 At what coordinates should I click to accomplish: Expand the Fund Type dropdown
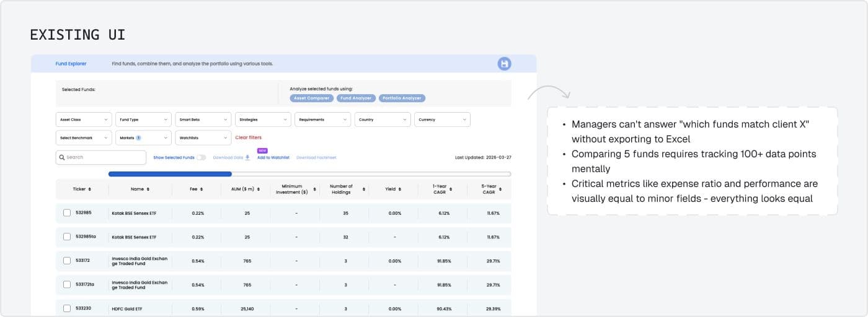pyautogui.click(x=143, y=119)
